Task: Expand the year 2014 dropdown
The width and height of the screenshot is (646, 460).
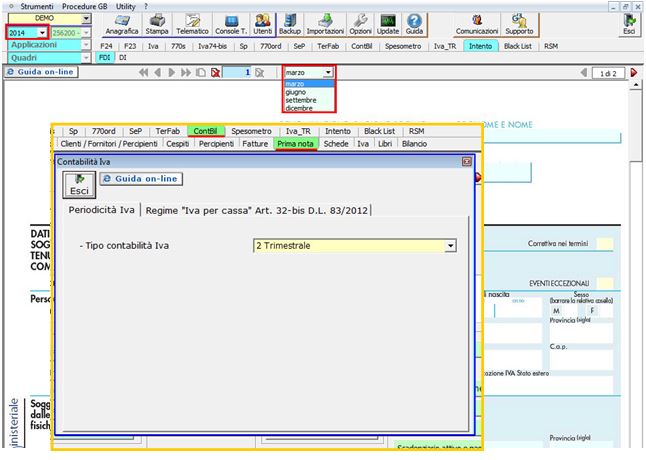Action: 42,33
